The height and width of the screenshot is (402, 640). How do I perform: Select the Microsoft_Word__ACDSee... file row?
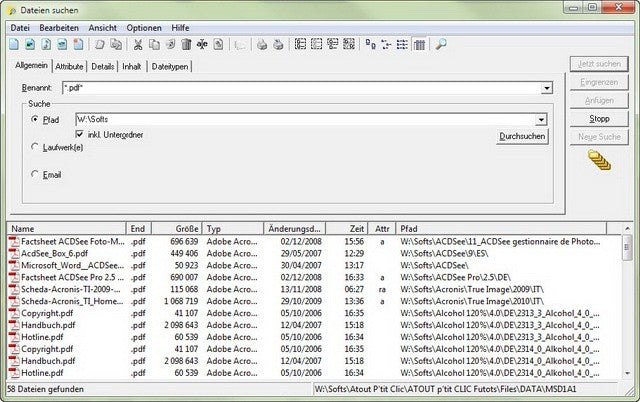[314, 265]
